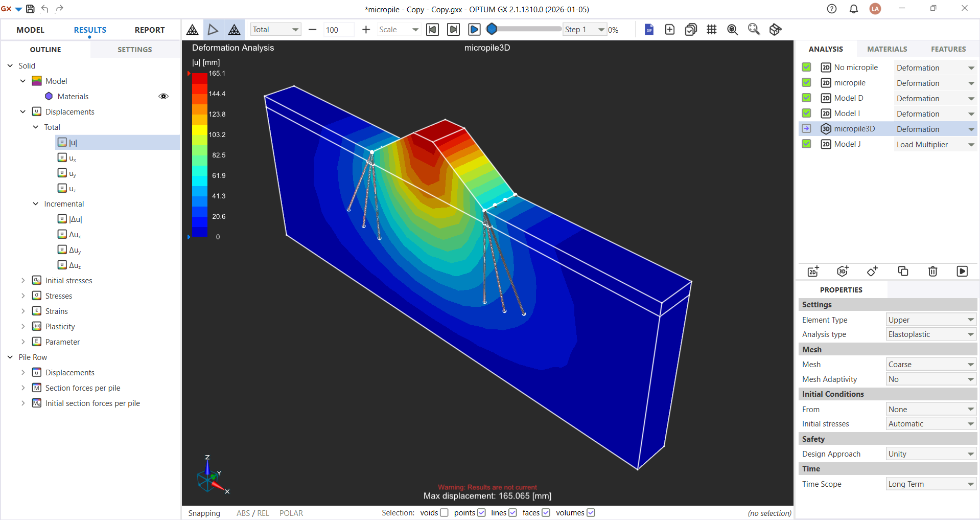Toggle Materials visibility eye icon
This screenshot has width=980, height=520.
click(x=164, y=96)
